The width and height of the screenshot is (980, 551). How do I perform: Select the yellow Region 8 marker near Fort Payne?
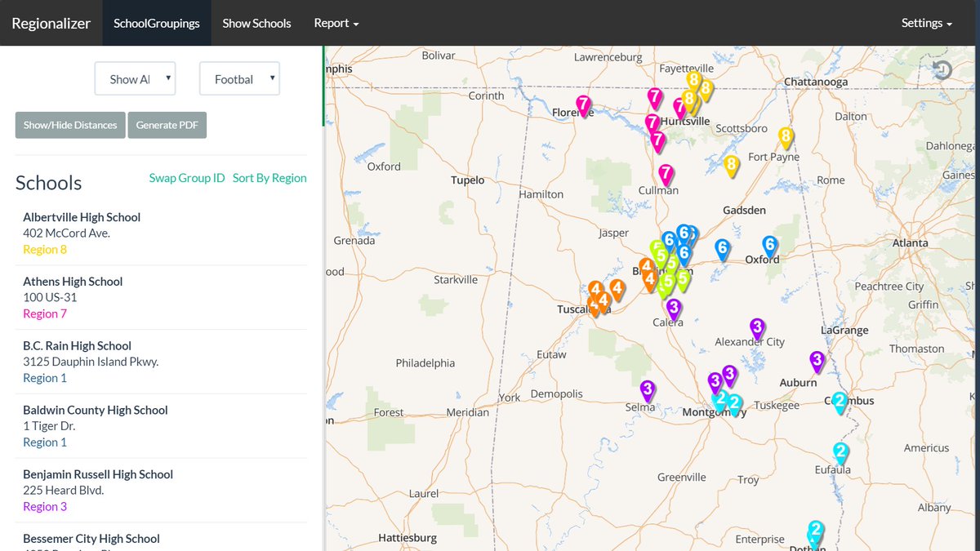click(786, 135)
